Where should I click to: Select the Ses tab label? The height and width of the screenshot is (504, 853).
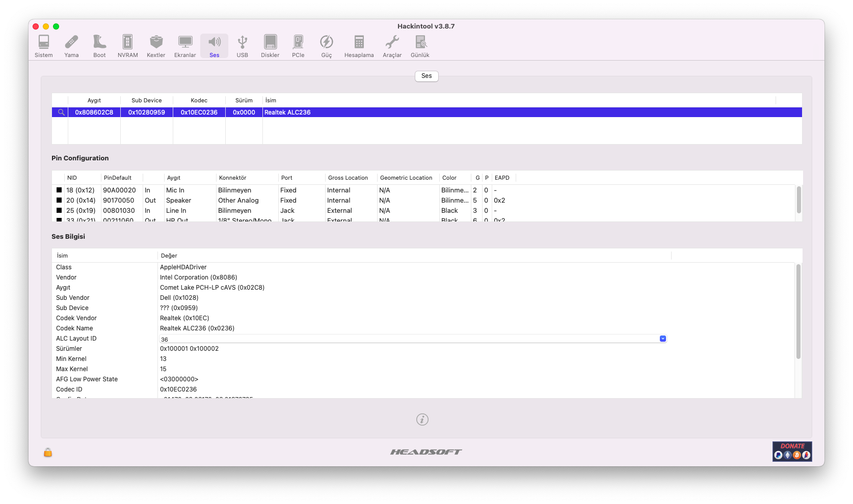coord(427,76)
